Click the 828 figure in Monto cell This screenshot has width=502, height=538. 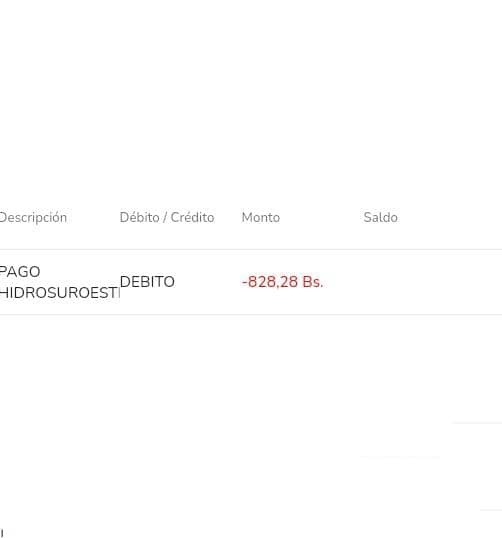tap(262, 282)
